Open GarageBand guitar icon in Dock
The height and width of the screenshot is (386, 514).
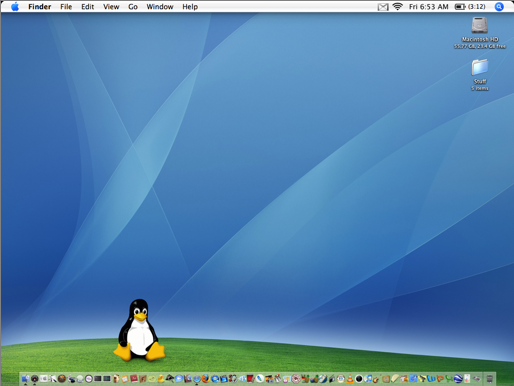(377, 379)
